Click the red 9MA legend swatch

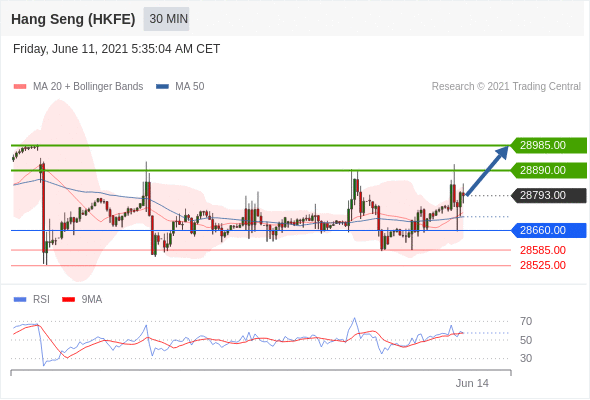click(x=68, y=300)
